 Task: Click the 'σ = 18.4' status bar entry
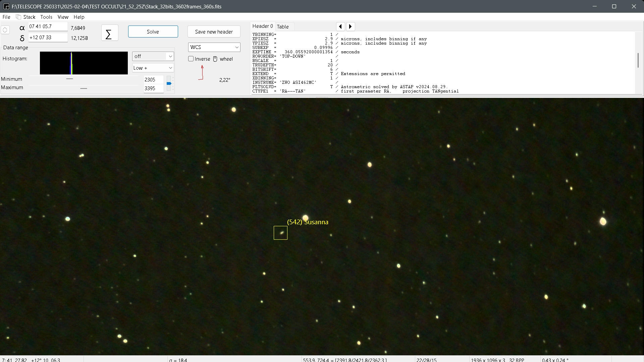pyautogui.click(x=178, y=360)
